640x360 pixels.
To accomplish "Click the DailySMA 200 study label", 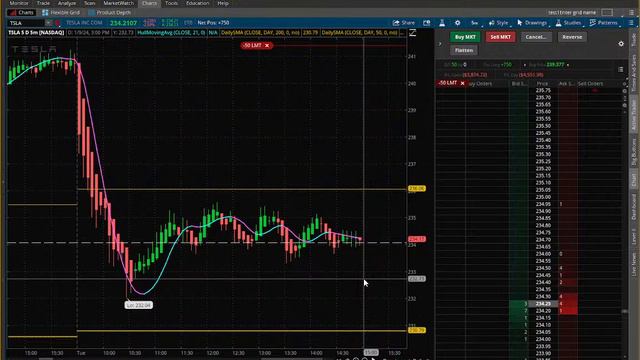I will [261, 33].
